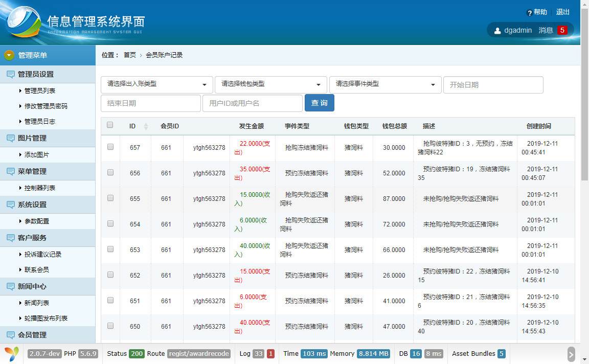The height and width of the screenshot is (364, 589).
Task: Open the 请选择事件类型 dropdown
Action: point(385,84)
